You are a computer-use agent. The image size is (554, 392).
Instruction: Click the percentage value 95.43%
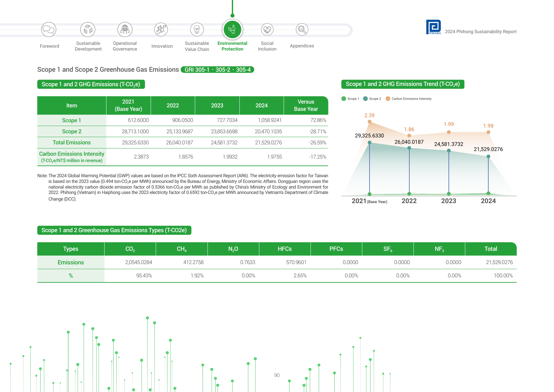point(144,275)
